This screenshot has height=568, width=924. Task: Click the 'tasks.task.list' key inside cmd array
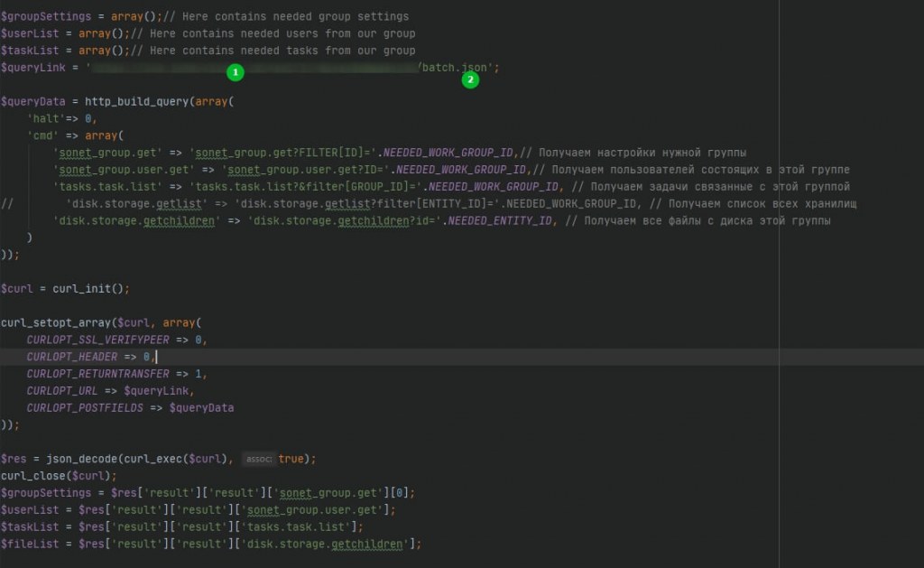[107, 186]
